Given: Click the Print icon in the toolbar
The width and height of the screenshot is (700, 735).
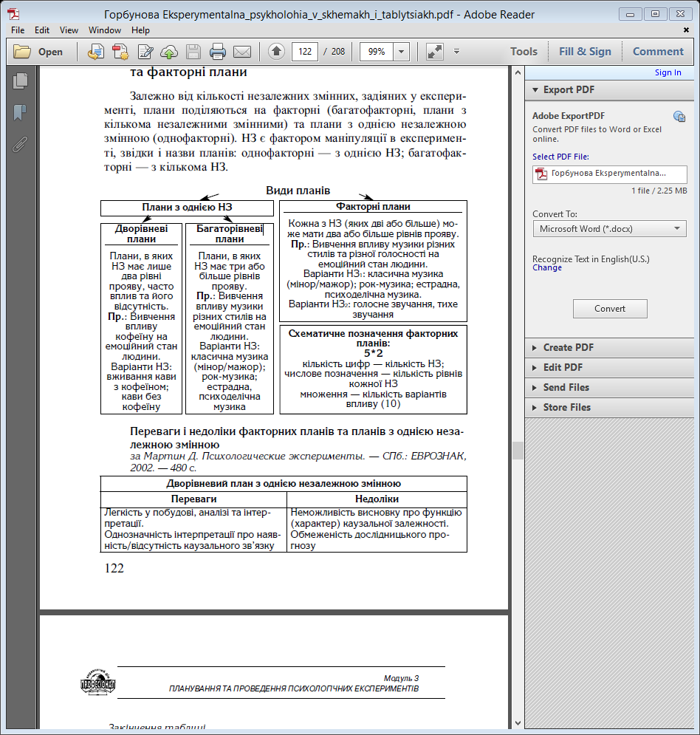Looking at the screenshot, I should 217,52.
